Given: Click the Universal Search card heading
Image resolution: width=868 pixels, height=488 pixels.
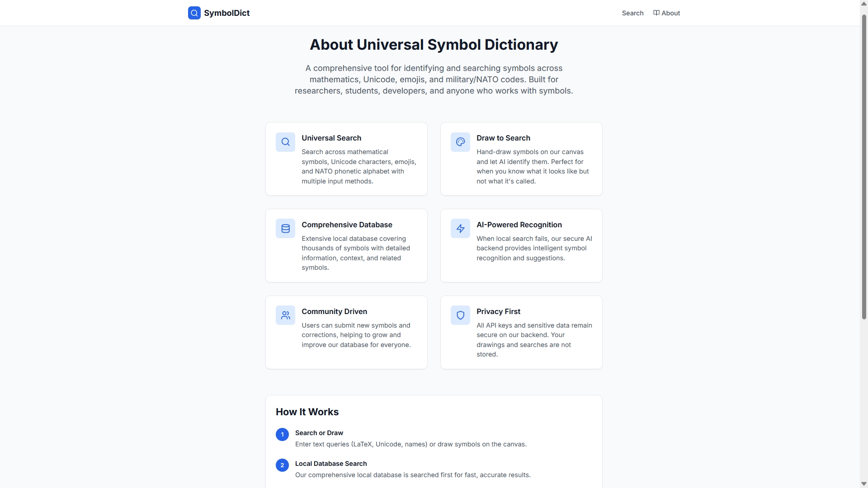Looking at the screenshot, I should (x=331, y=138).
